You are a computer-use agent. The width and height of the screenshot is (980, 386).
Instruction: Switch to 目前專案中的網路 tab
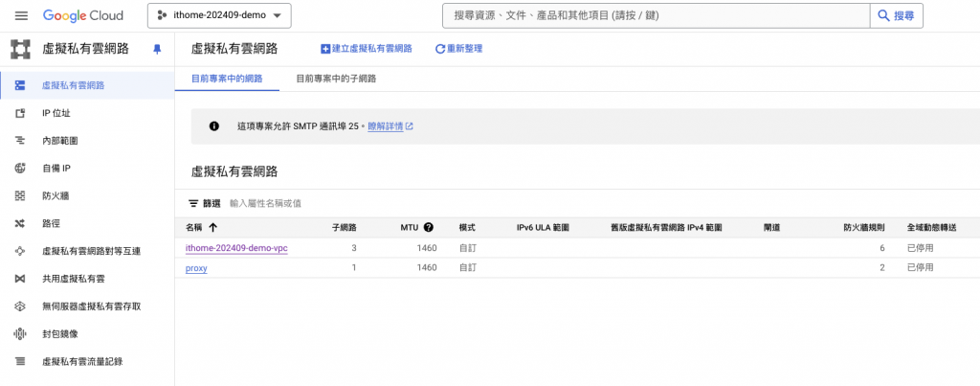(227, 79)
